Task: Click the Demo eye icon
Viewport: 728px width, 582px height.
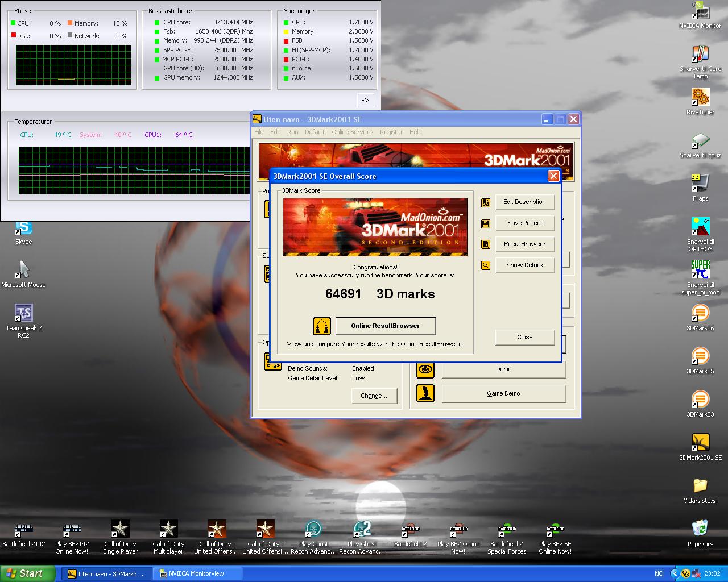Action: [x=425, y=369]
